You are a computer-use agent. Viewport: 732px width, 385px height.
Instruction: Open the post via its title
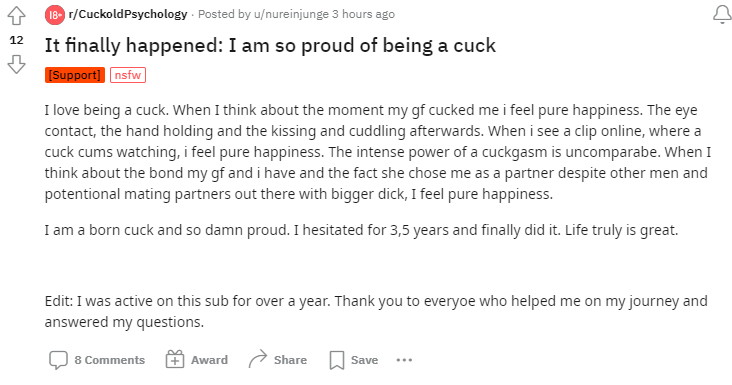(x=270, y=46)
